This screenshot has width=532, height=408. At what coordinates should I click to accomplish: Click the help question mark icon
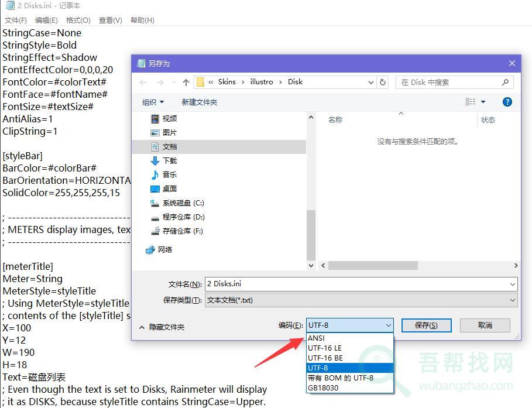click(x=507, y=102)
